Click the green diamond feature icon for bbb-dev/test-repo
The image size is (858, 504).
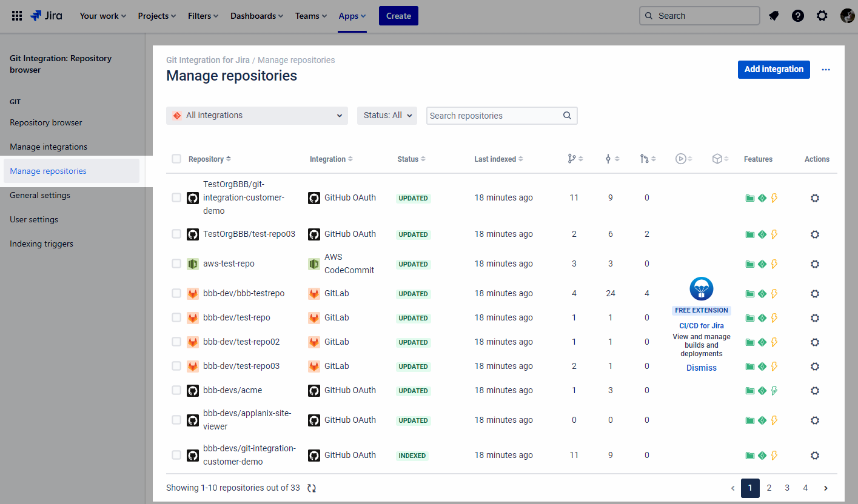(762, 318)
